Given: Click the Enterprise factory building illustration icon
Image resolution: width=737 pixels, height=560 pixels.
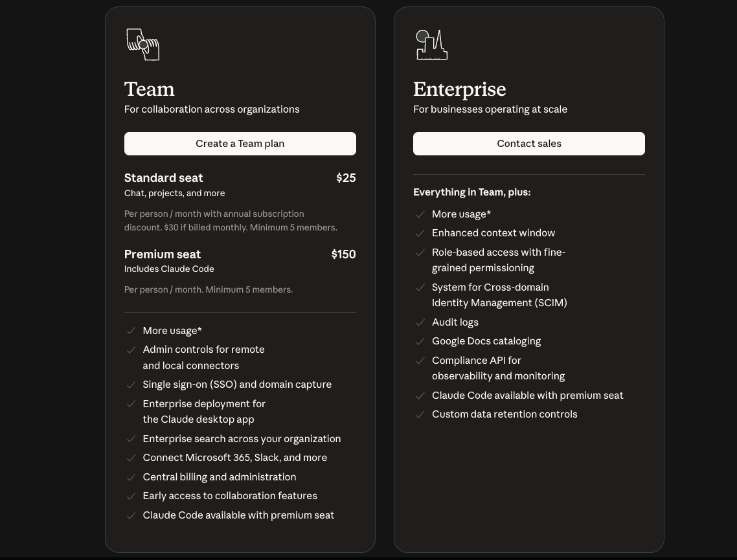Looking at the screenshot, I should click(431, 45).
